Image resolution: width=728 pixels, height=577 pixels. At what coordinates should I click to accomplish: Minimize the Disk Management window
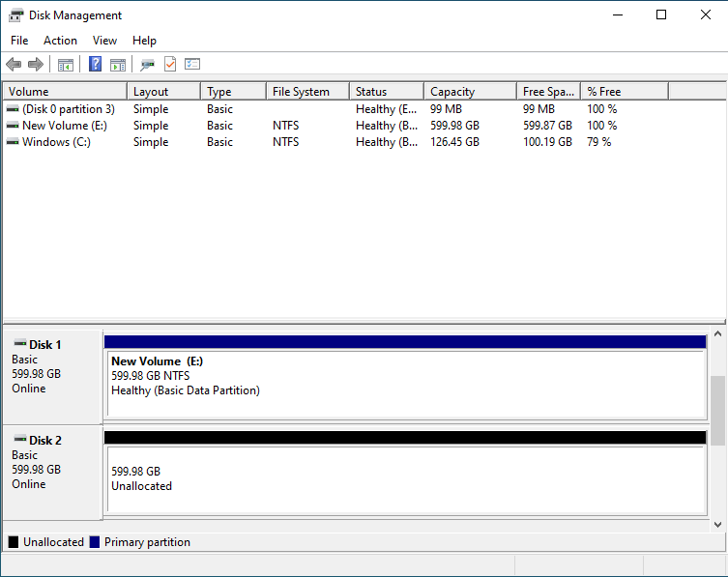pos(618,14)
